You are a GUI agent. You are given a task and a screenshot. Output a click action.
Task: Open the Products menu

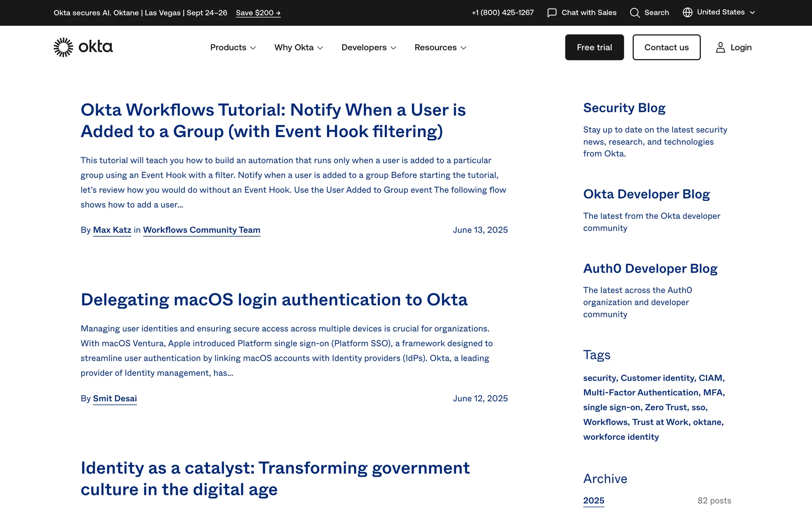click(233, 47)
